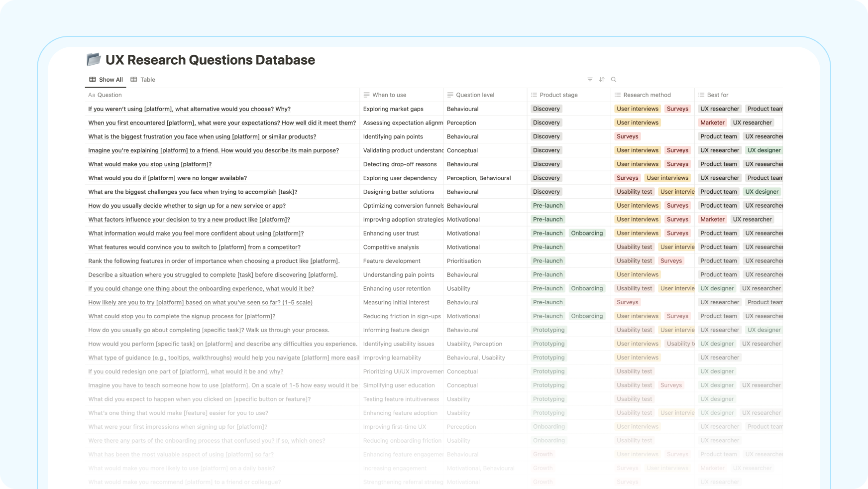Click the 'Prioritisation' question level cell
The image size is (868, 489).
[x=464, y=261]
